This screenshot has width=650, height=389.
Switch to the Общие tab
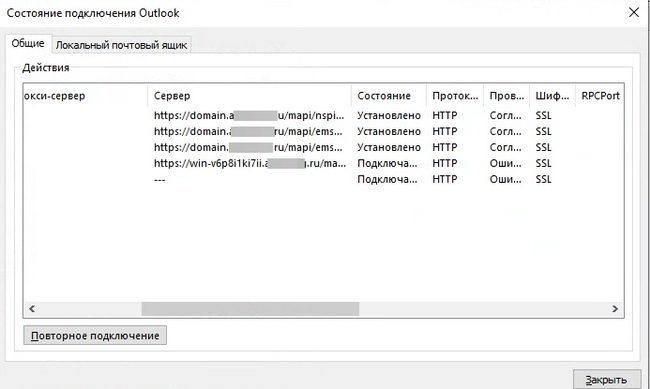[x=28, y=43]
